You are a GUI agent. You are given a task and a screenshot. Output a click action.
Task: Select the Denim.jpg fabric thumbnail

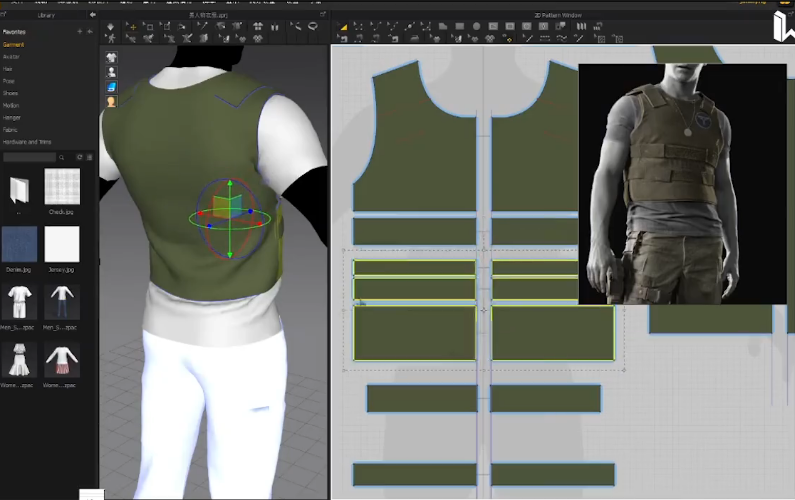click(x=19, y=244)
